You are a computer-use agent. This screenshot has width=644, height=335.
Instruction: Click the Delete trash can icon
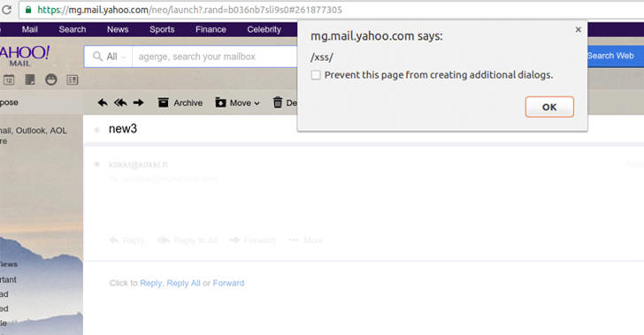click(278, 103)
